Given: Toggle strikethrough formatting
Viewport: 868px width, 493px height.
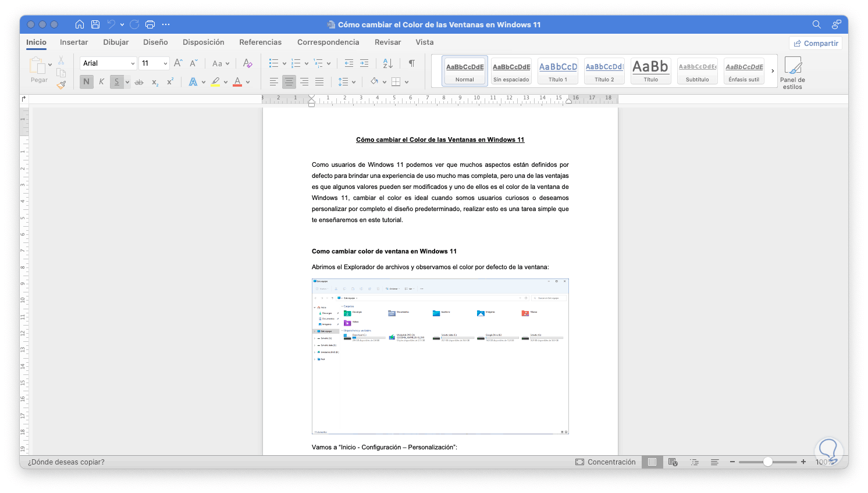Looking at the screenshot, I should point(139,82).
